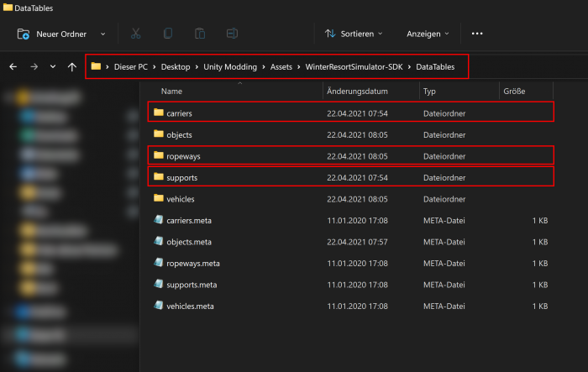Click the Copy icon in toolbar

pos(168,34)
